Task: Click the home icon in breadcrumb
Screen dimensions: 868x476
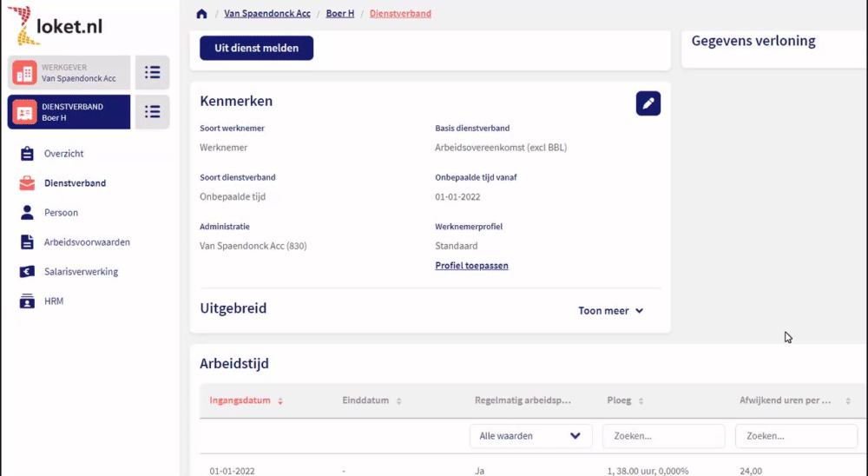Action: (201, 13)
